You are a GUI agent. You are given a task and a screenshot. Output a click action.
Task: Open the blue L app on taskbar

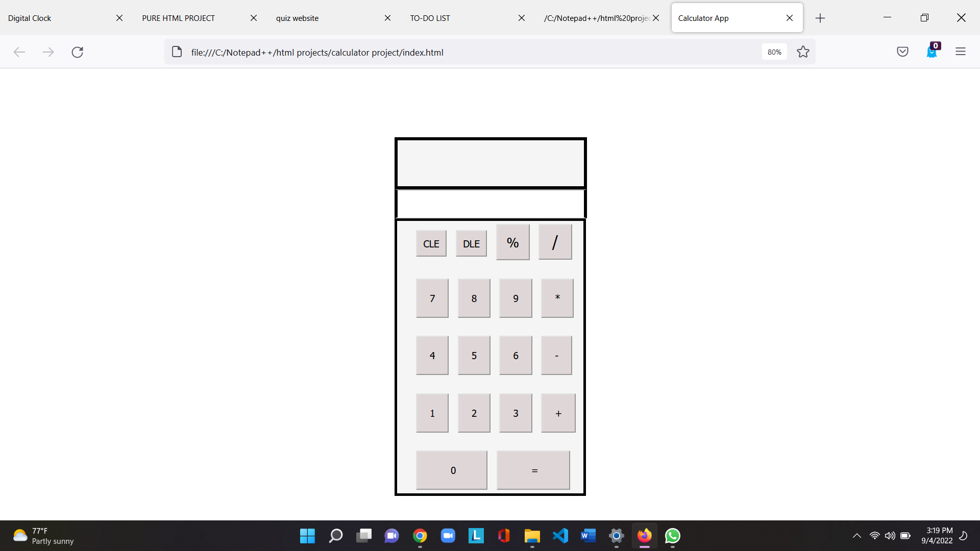pos(476,536)
